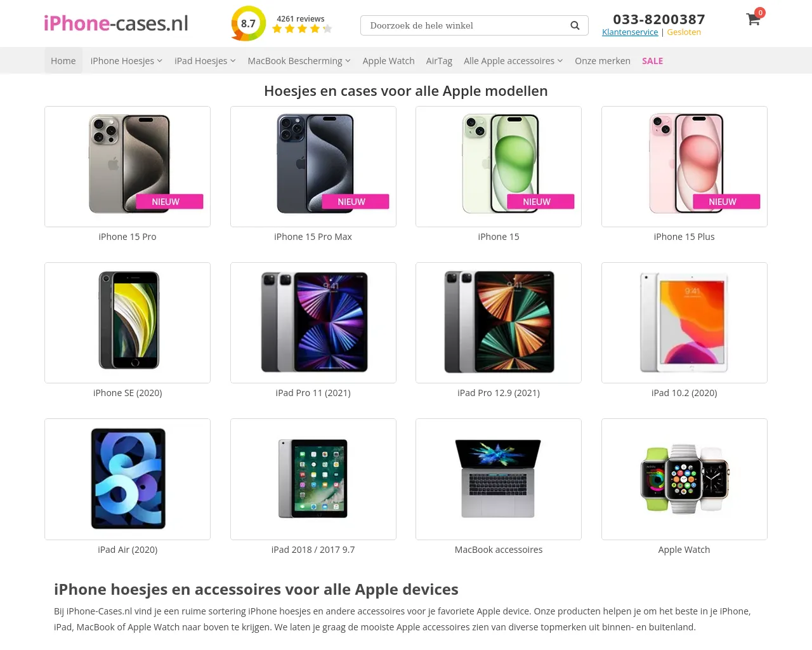Screen dimensions: 812x650
Task: Expand the iPad Hoesjes dropdown menu
Action: click(205, 61)
